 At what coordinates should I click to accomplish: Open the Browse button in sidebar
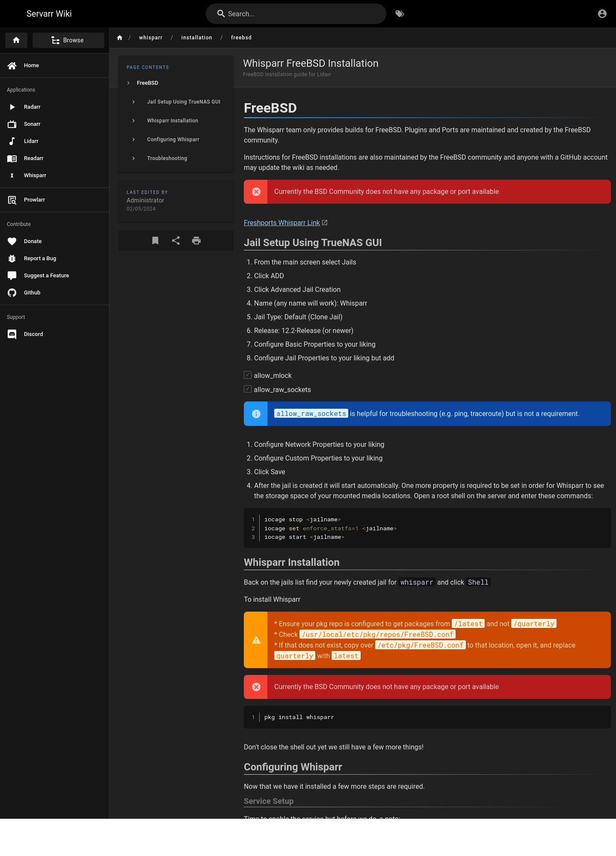tap(68, 40)
